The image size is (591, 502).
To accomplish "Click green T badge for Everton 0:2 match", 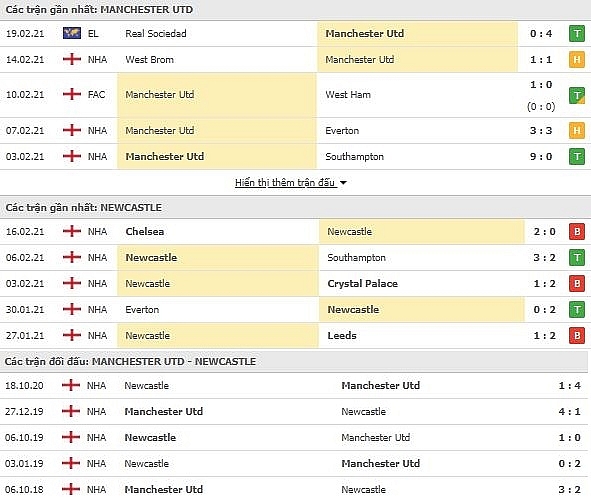I will click(577, 310).
